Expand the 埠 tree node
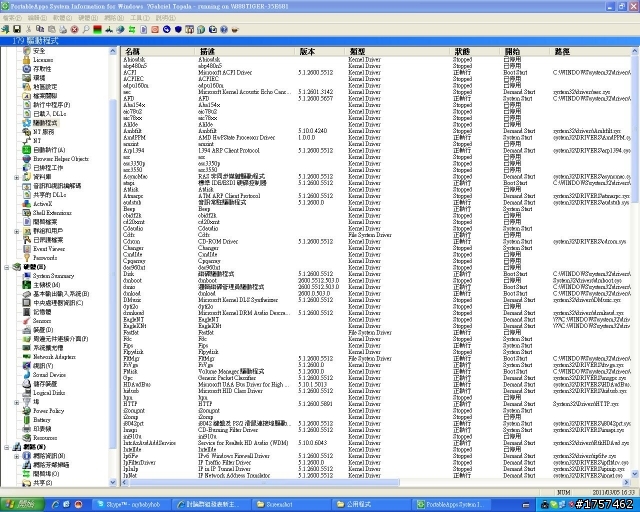The image size is (640, 512). point(17,402)
